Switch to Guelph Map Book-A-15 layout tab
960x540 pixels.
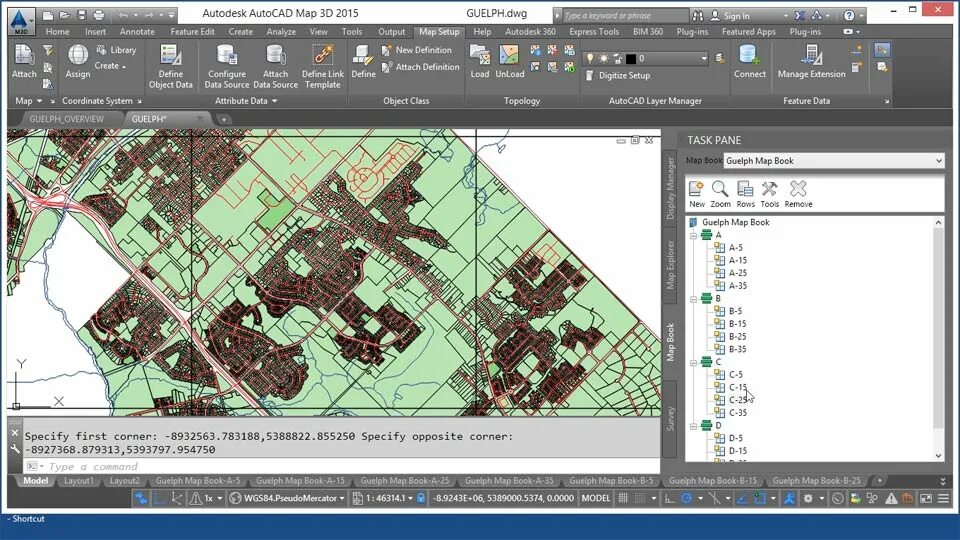point(299,481)
